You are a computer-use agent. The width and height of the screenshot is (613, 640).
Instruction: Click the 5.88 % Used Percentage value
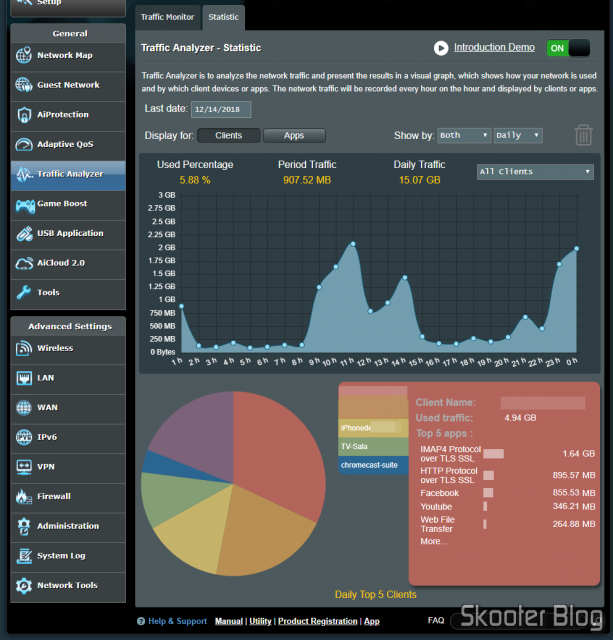tap(195, 180)
